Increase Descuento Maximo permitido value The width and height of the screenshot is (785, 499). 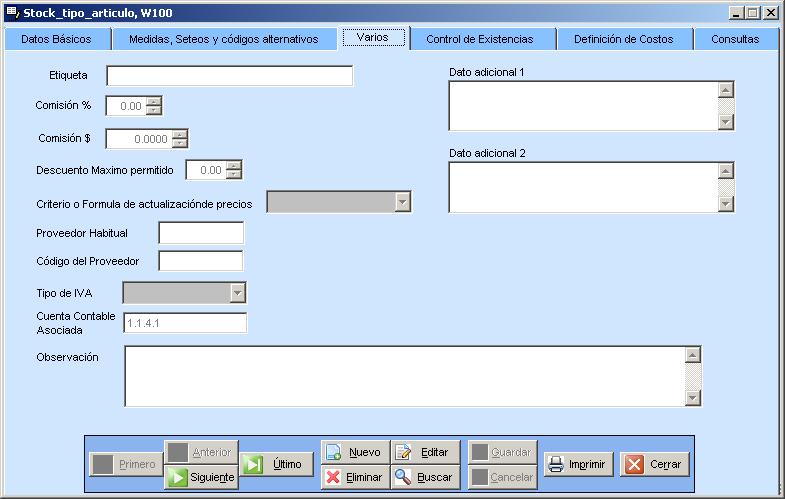tap(233, 166)
